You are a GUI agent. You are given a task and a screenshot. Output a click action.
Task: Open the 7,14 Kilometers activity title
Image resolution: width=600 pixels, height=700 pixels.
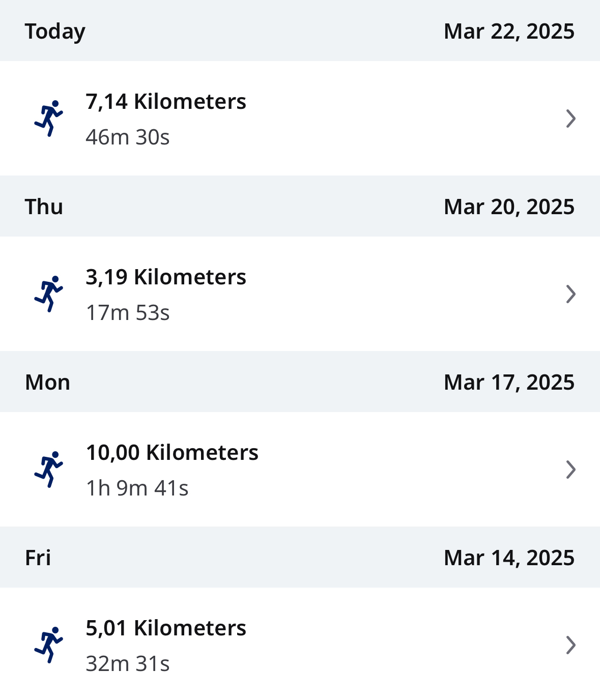click(166, 102)
